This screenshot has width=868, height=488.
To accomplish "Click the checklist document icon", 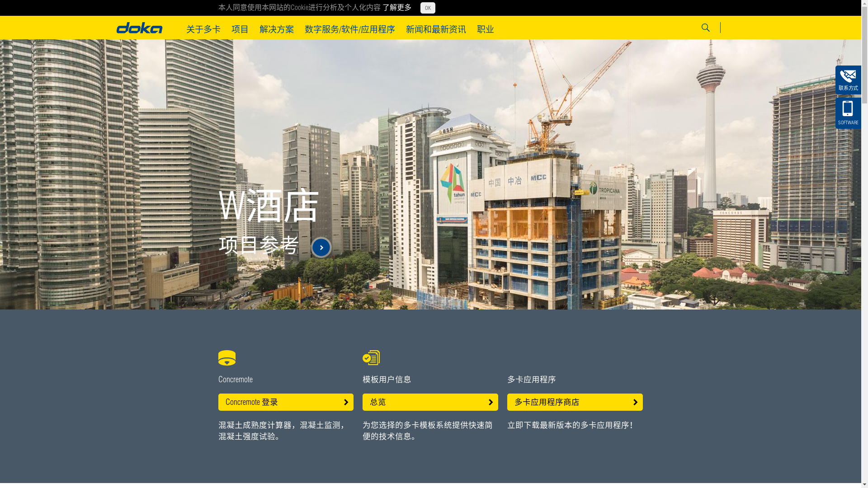I will click(x=371, y=358).
